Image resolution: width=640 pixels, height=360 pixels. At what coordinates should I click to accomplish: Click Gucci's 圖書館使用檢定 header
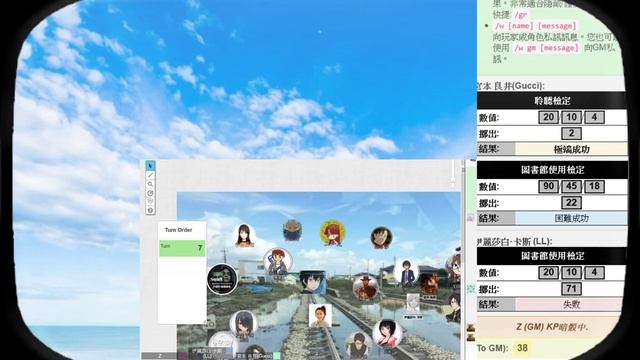click(x=552, y=170)
